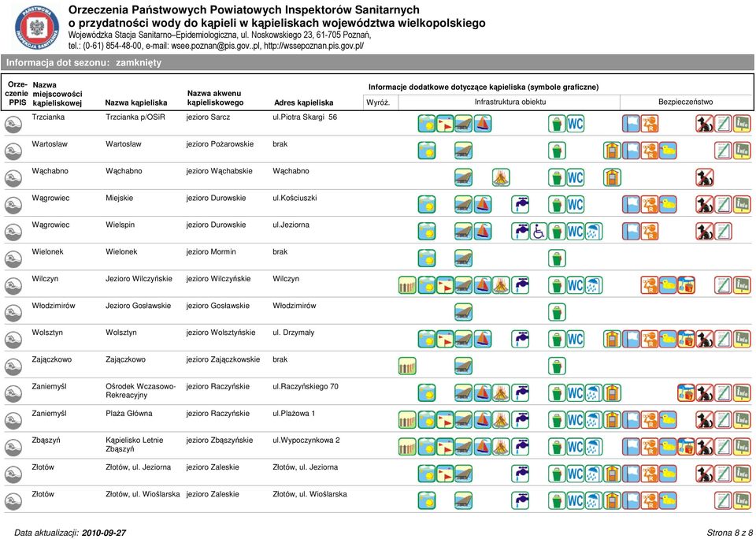Click the no-dogs icon in Trzcianka p/OSiR row

click(x=705, y=124)
